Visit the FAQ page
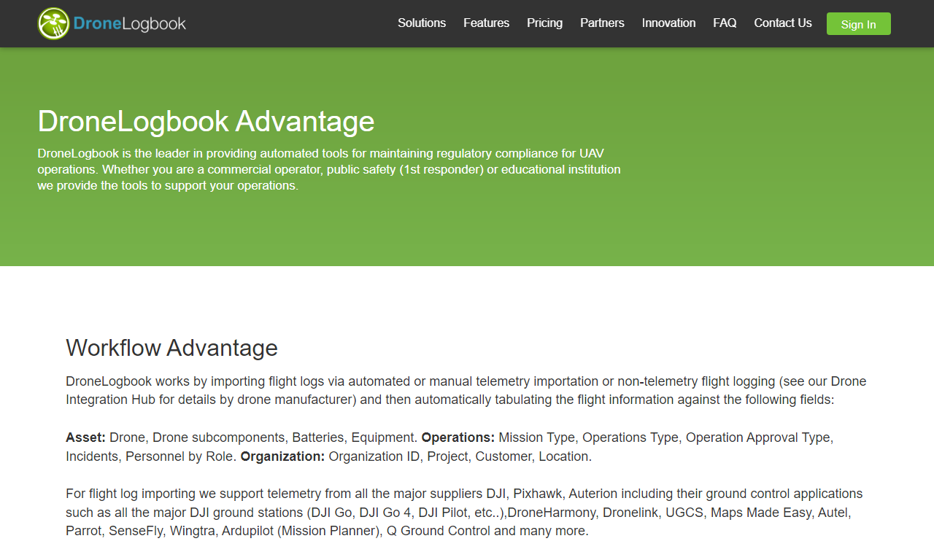The width and height of the screenshot is (934, 560). tap(725, 23)
